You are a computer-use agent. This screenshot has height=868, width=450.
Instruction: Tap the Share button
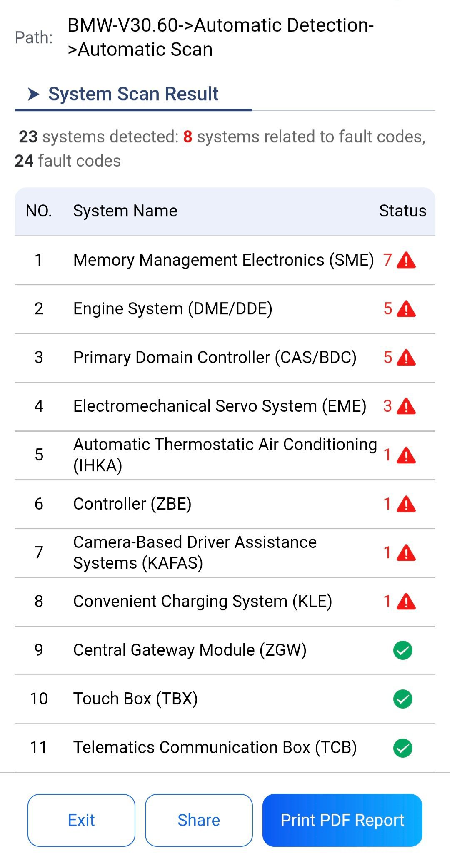199,820
